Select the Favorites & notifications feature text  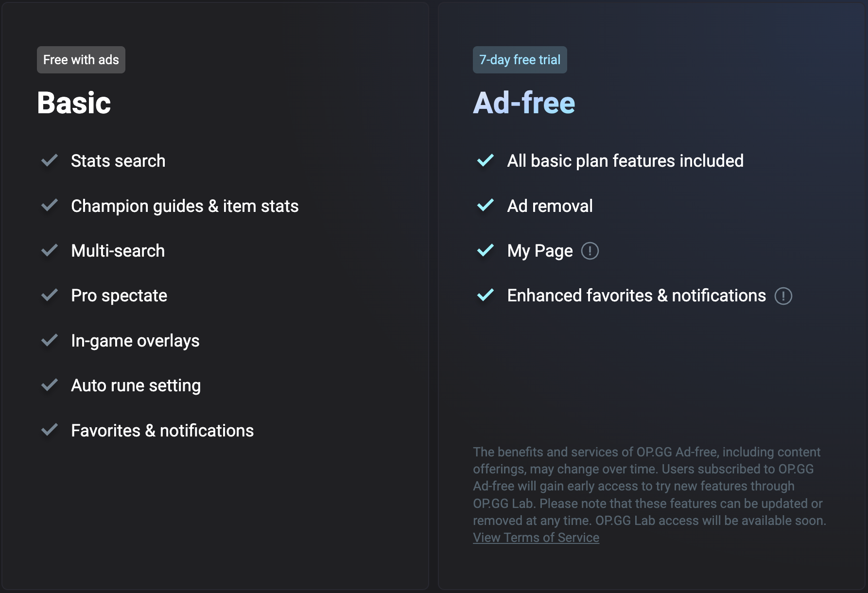coord(162,431)
